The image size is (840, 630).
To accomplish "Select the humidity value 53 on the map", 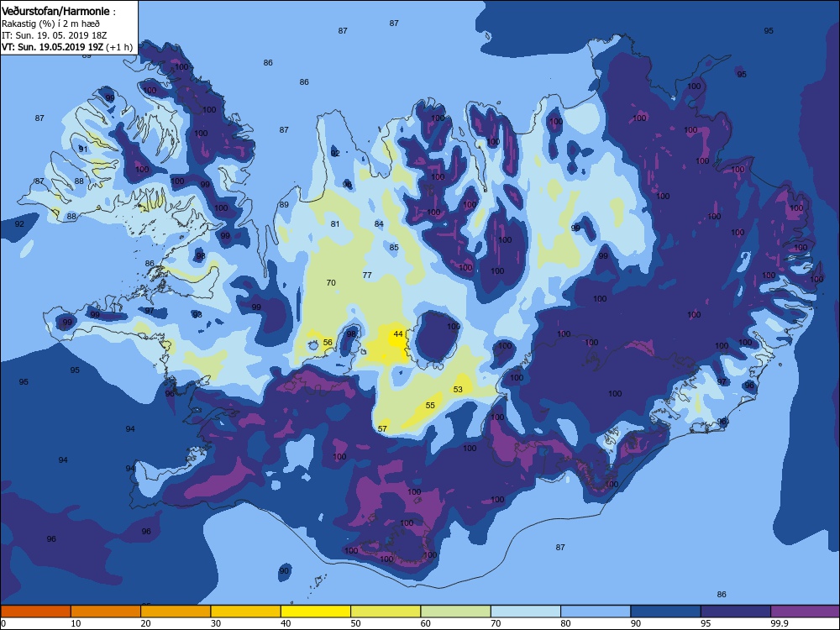I will (458, 390).
